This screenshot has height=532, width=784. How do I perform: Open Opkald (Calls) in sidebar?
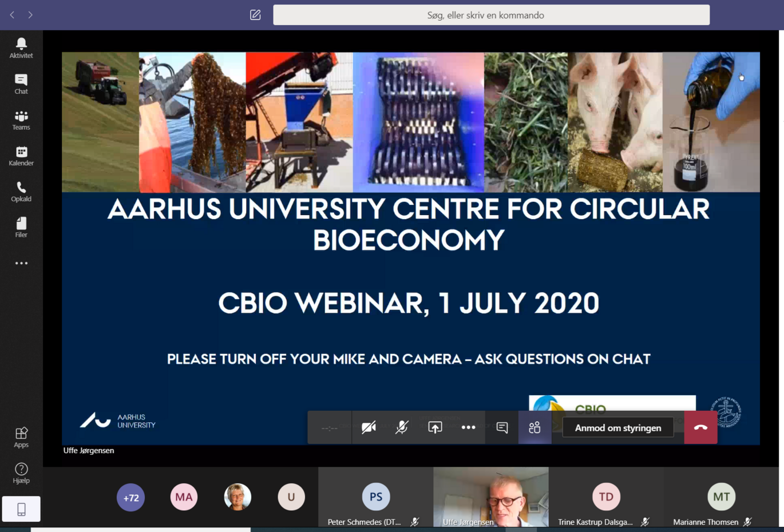[x=21, y=192]
